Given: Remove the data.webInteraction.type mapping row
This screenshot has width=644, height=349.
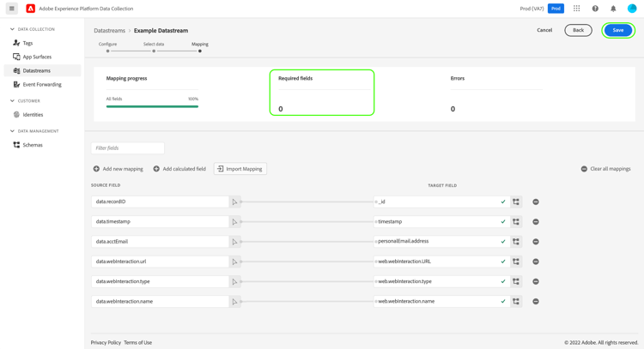Looking at the screenshot, I should (536, 281).
